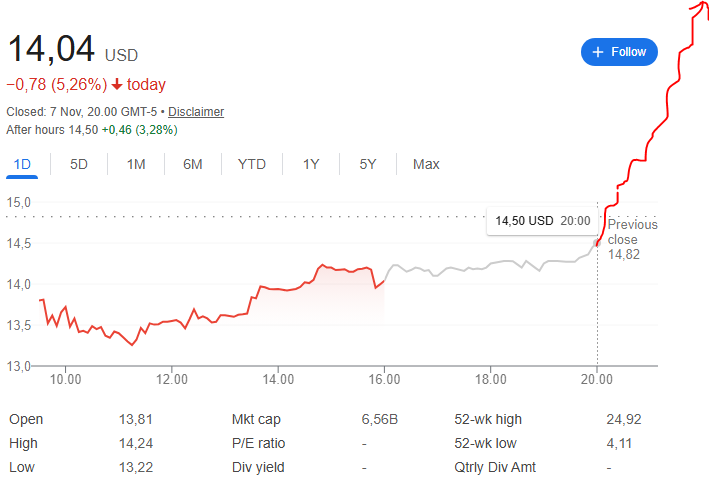Click the 14.00 time axis label
The width and height of the screenshot is (709, 493).
pos(278,379)
